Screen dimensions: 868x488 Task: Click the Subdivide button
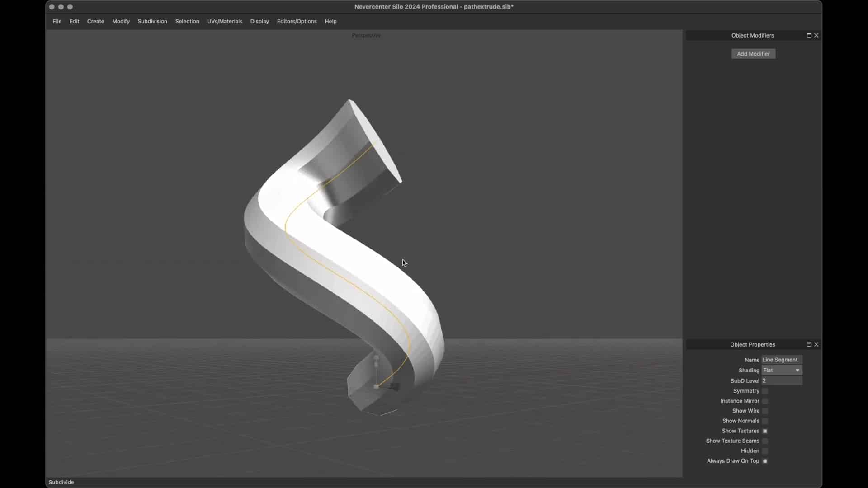61,482
